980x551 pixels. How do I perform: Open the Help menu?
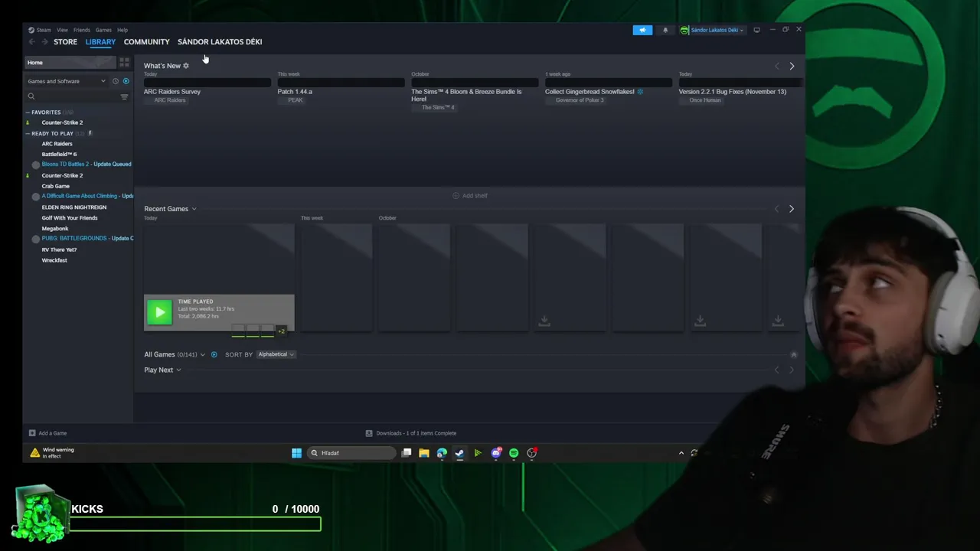point(122,30)
